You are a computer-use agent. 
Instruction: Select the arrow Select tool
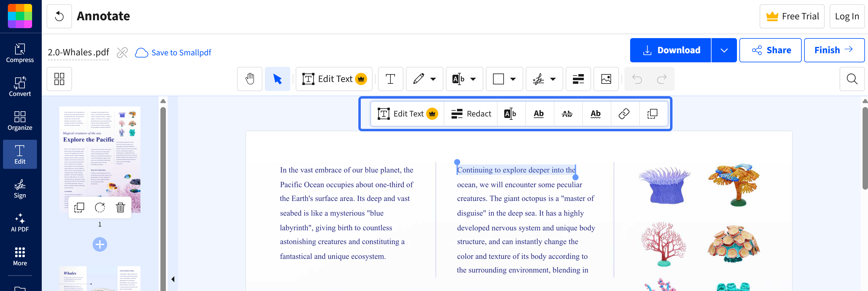coord(277,79)
